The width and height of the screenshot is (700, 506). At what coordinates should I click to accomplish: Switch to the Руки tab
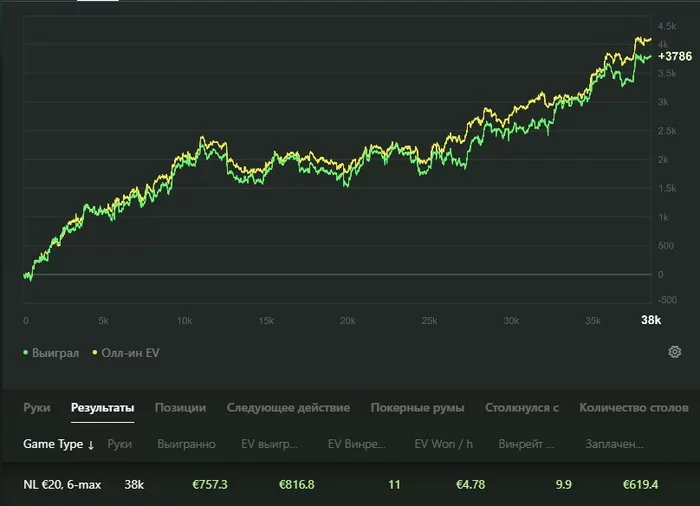click(37, 408)
